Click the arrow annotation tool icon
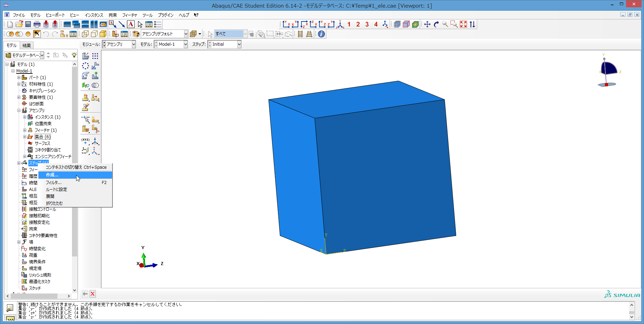The height and width of the screenshot is (324, 644). pyautogui.click(x=122, y=24)
